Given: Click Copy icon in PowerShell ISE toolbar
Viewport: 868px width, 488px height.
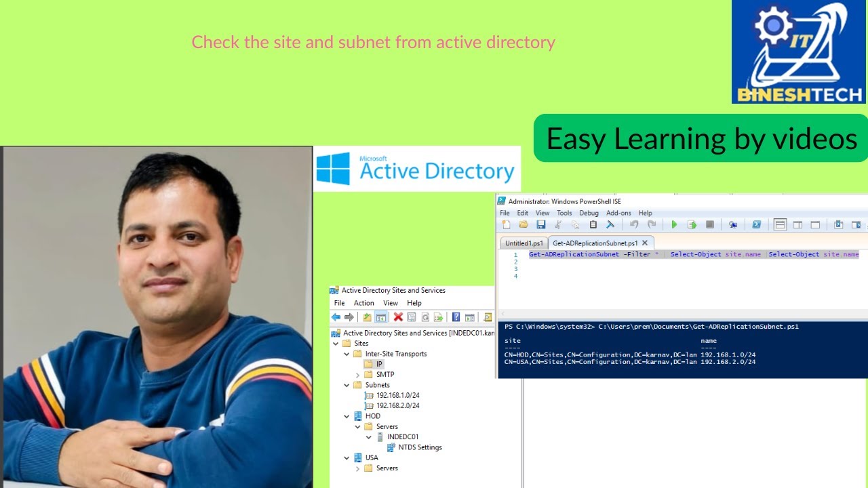Looking at the screenshot, I should click(575, 224).
